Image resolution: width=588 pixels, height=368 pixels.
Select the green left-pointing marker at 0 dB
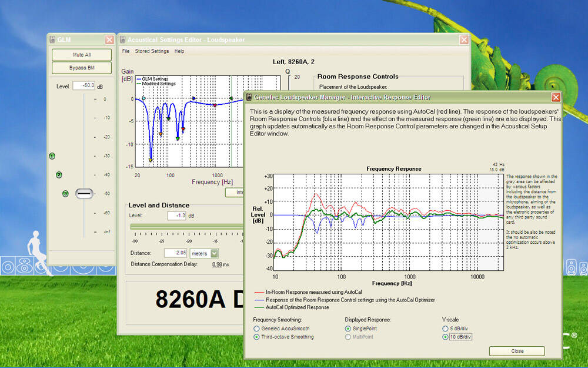[231, 98]
